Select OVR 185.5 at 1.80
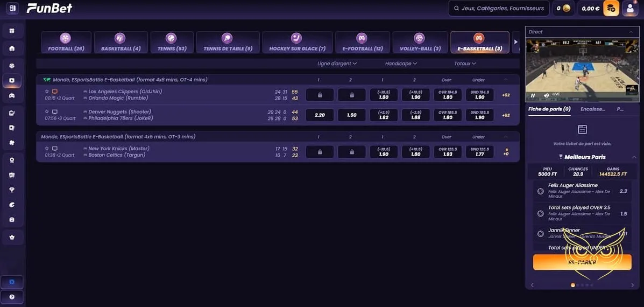This screenshot has width=644, height=307. click(x=448, y=115)
